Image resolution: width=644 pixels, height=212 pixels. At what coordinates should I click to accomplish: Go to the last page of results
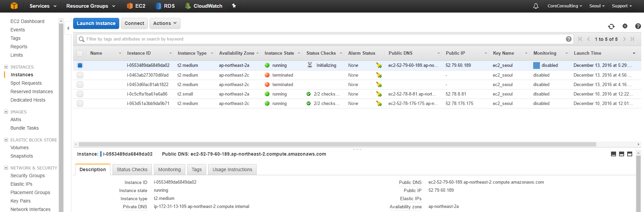(x=632, y=39)
